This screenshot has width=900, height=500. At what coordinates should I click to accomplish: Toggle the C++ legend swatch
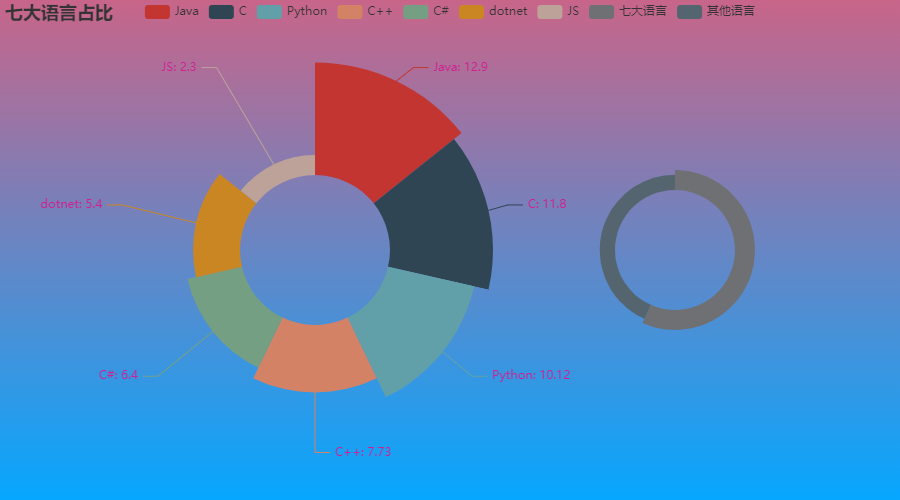350,11
